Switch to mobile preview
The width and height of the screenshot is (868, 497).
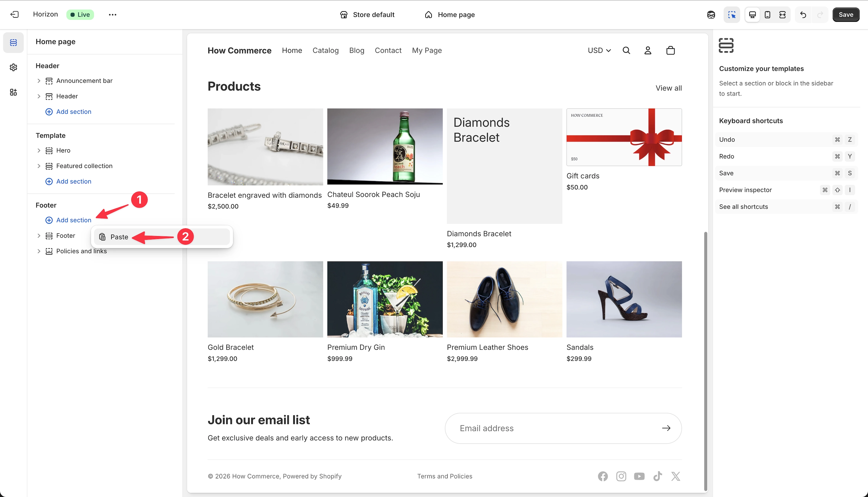[x=767, y=15]
